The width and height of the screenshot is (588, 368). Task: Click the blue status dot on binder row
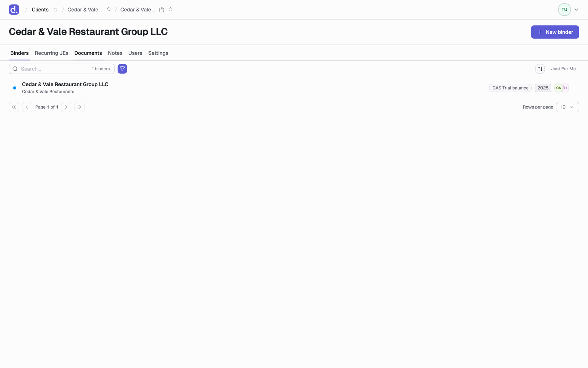click(15, 88)
